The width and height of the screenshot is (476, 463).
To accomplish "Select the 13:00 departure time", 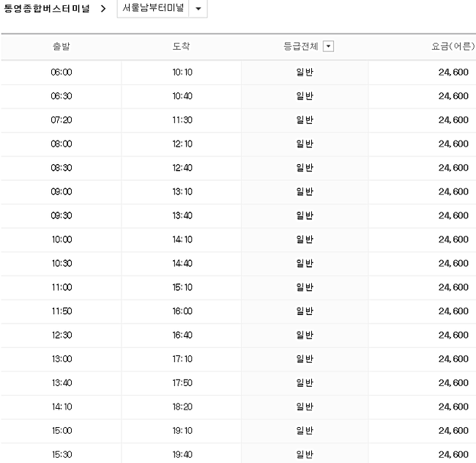I will tap(62, 359).
